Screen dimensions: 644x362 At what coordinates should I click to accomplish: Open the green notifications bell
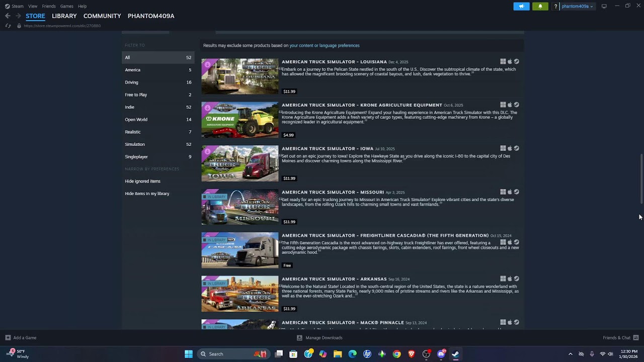[x=540, y=6]
